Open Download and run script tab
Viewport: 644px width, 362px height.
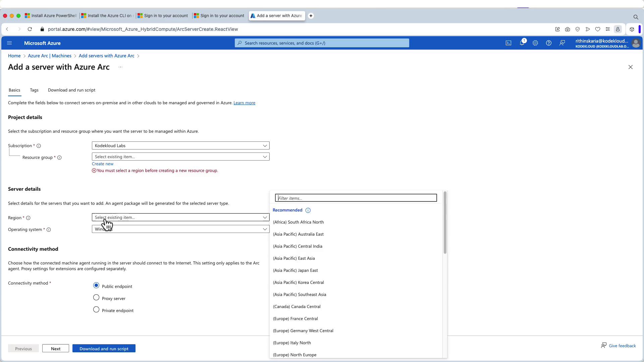pos(71,90)
